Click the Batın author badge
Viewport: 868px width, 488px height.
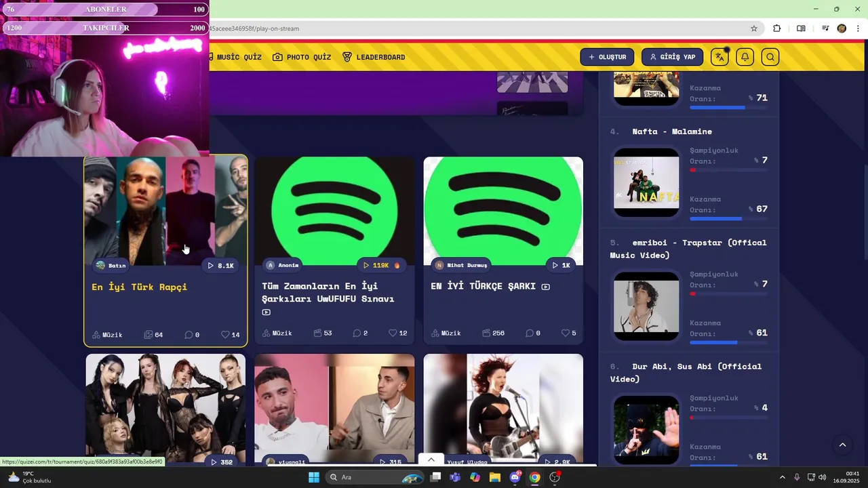[111, 266]
